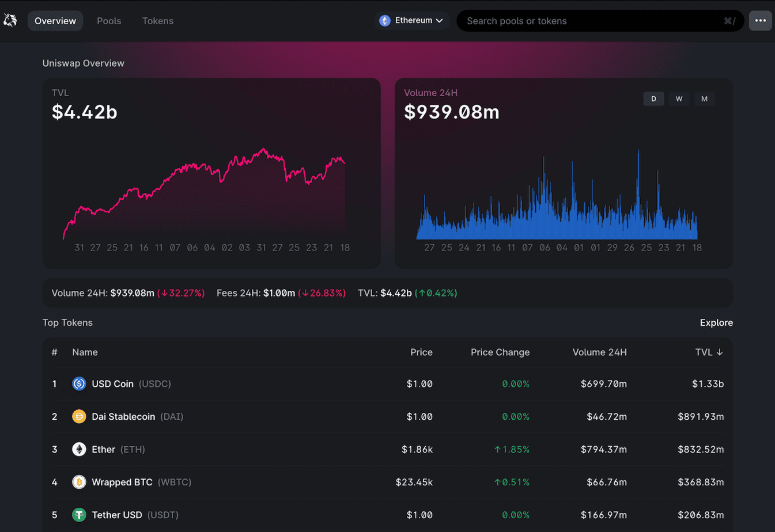The height and width of the screenshot is (532, 775).
Task: Click Ether price $1.86k
Action: pos(417,449)
